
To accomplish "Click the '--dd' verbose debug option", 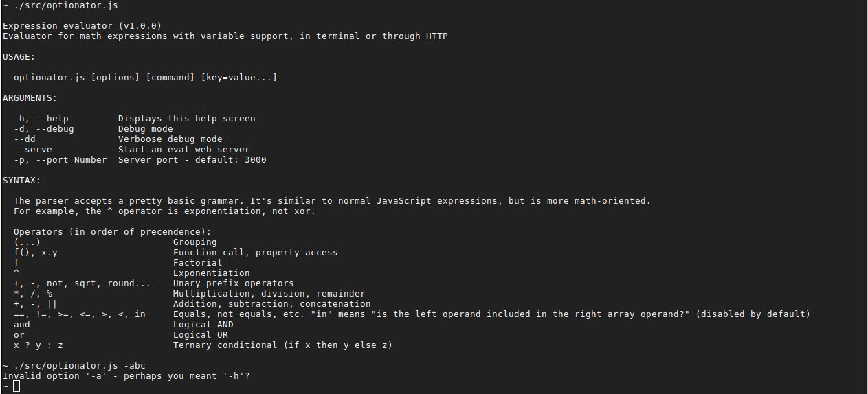I will coord(25,139).
